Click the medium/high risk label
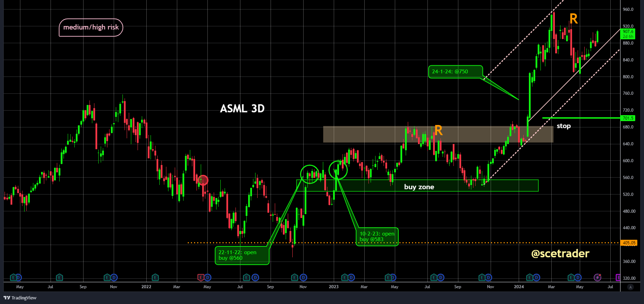Screen dimensions: 644x304 [91, 27]
